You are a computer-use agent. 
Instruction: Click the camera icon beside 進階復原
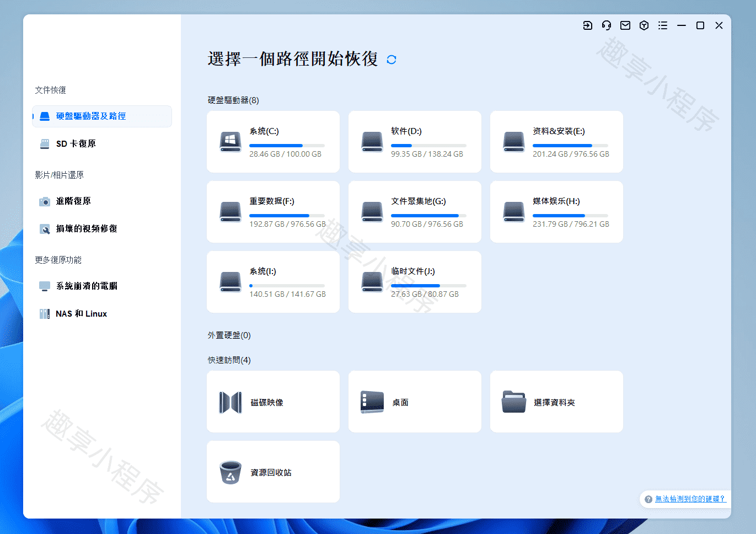pyautogui.click(x=45, y=201)
